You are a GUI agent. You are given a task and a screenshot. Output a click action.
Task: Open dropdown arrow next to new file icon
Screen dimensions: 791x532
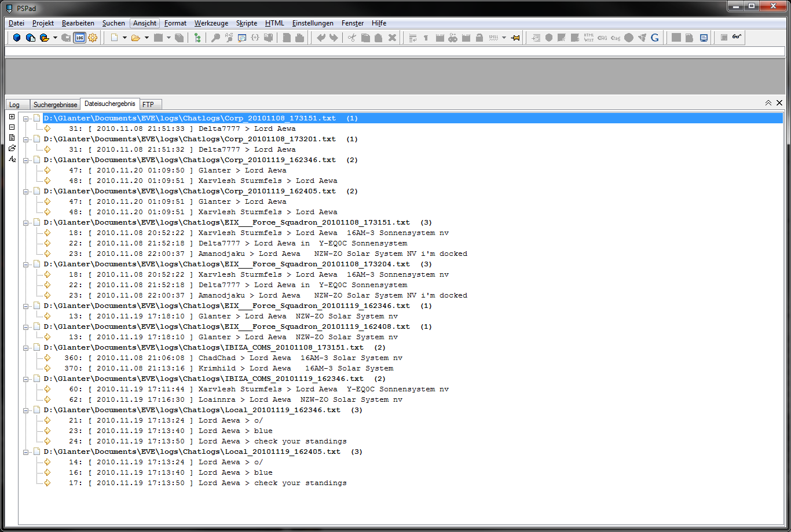(124, 38)
